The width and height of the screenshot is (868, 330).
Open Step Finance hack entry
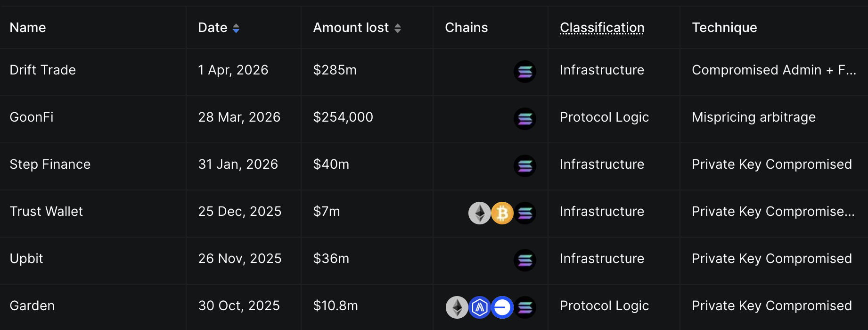[50, 165]
